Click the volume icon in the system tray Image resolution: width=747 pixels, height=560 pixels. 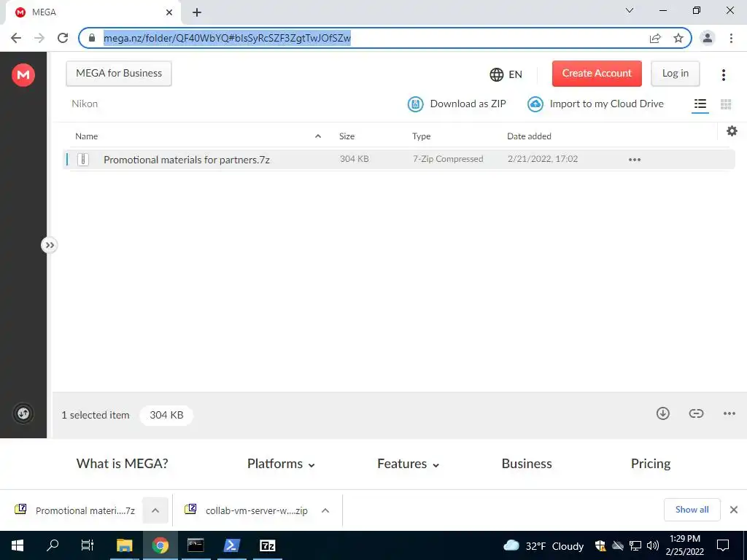click(x=653, y=545)
